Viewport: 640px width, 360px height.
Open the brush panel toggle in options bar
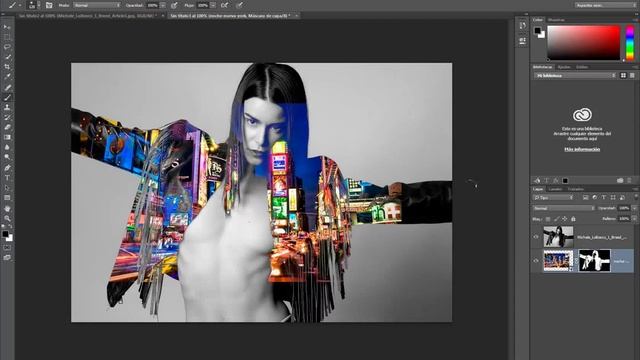49,5
